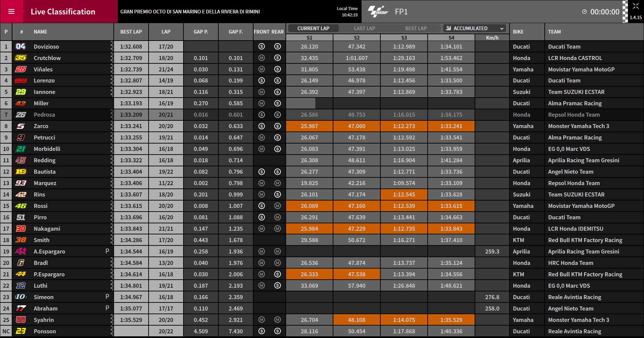Click the LAP column header
Viewport: 644px width, 338px height.
pyautogui.click(x=166, y=32)
